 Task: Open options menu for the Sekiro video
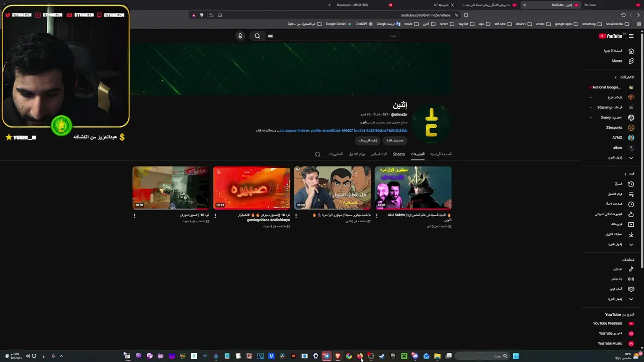(x=377, y=216)
